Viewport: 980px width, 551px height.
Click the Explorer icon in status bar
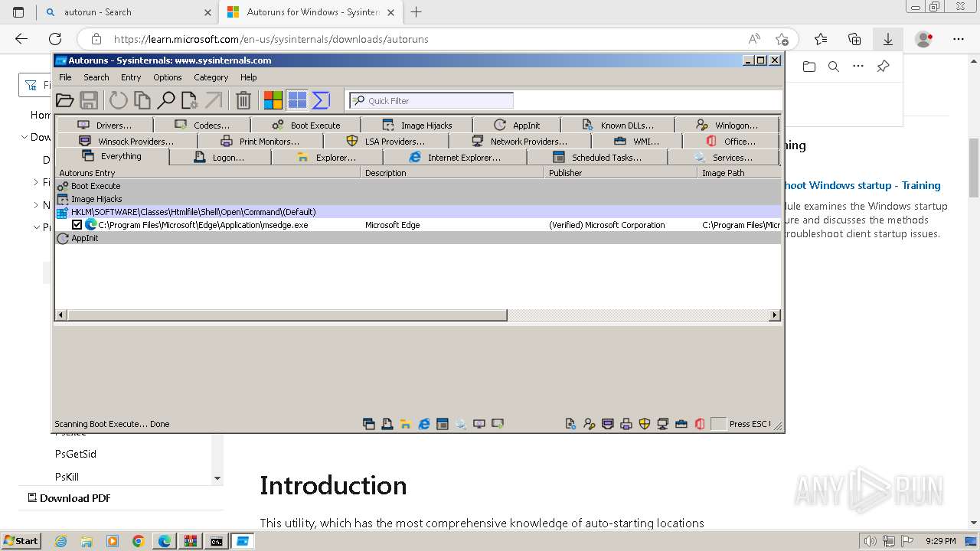click(406, 424)
